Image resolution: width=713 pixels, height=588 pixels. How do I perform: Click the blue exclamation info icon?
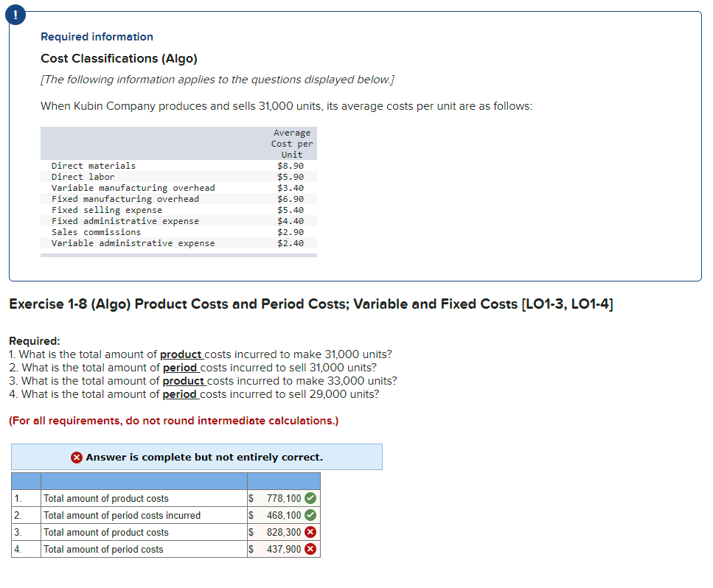click(15, 15)
